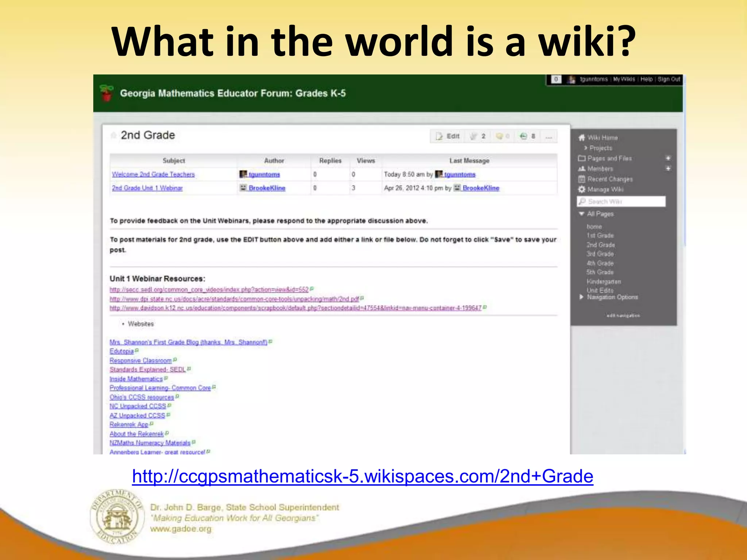Screen dimensions: 747x560
Task: Expand Navigation Options
Action: point(582,297)
